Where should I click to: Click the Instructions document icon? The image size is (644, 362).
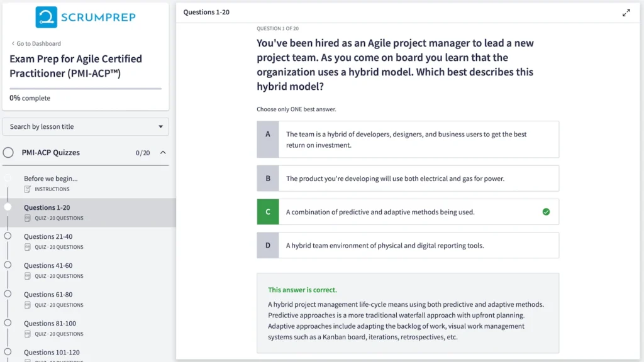(28, 189)
